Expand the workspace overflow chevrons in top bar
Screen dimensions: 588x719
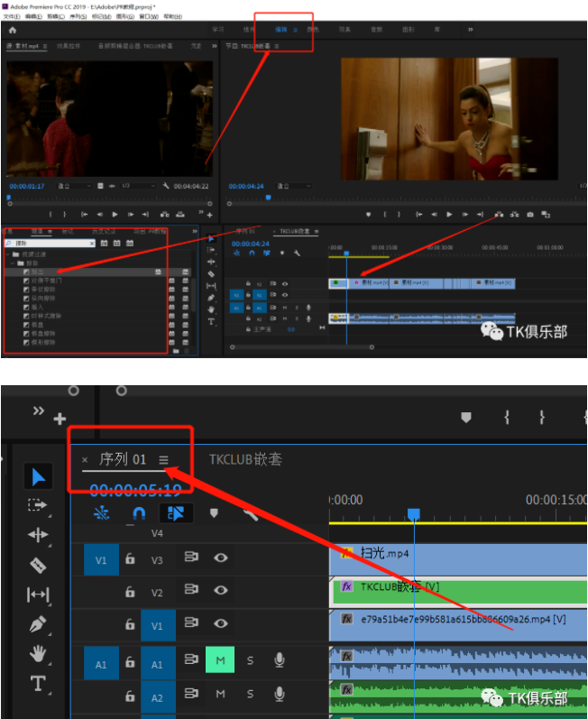pos(470,30)
